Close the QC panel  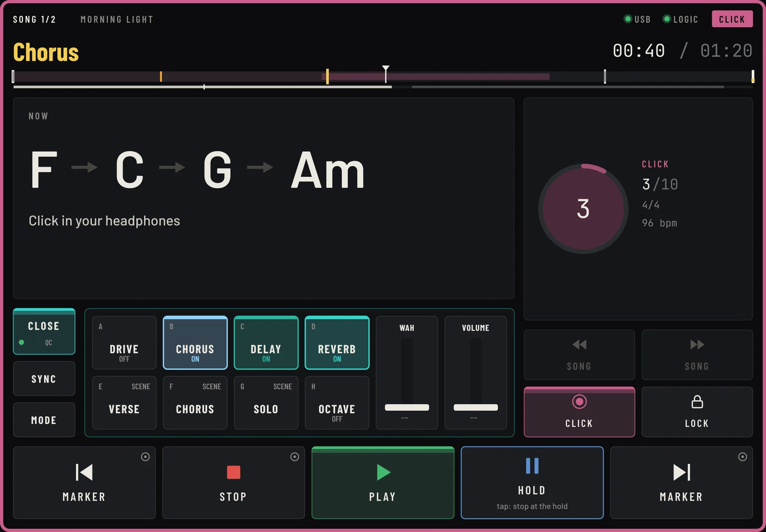coord(44,332)
